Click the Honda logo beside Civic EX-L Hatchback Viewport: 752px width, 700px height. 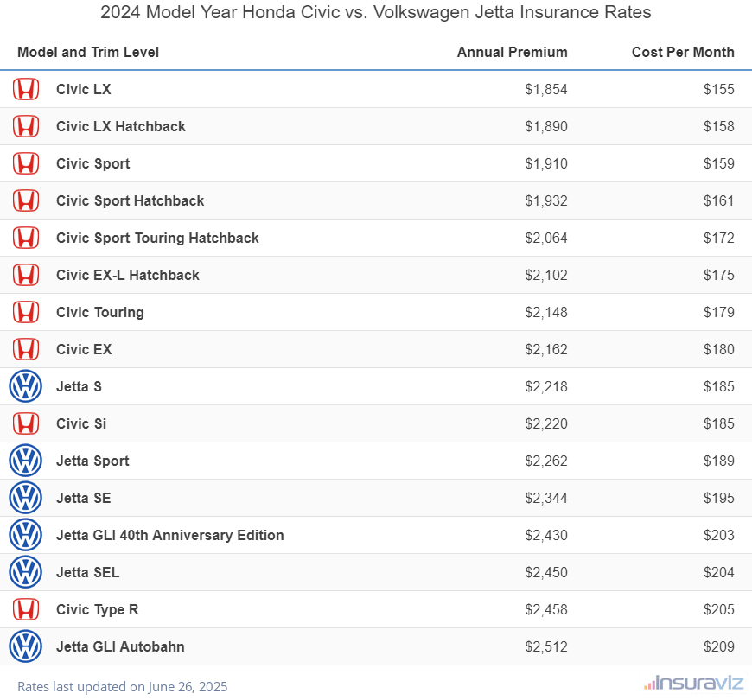(x=26, y=275)
